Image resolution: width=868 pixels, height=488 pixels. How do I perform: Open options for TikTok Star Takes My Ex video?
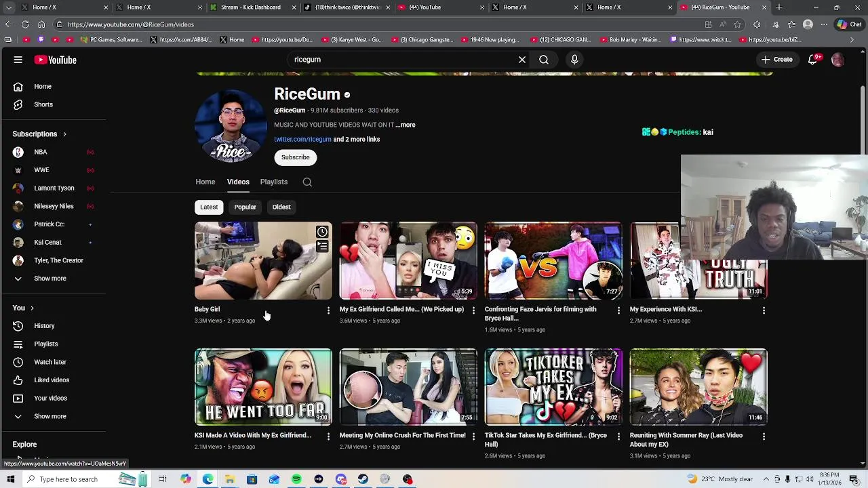[x=618, y=436]
